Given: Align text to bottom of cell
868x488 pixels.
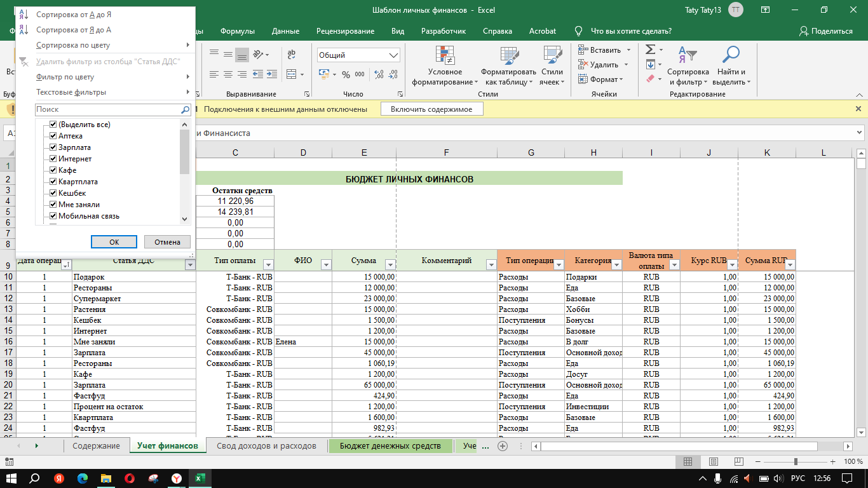Looking at the screenshot, I should pos(241,55).
